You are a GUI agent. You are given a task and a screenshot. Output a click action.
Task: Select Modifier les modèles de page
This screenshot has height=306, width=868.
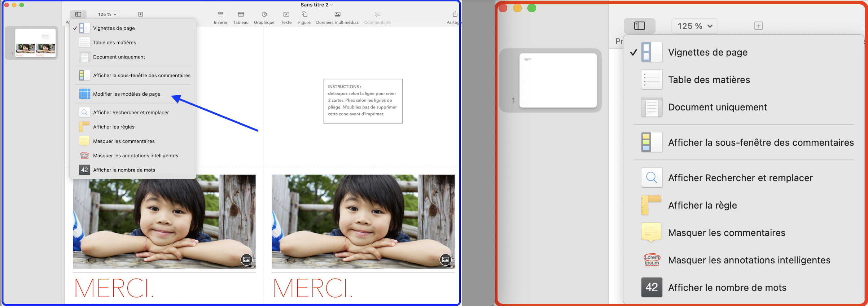[127, 94]
